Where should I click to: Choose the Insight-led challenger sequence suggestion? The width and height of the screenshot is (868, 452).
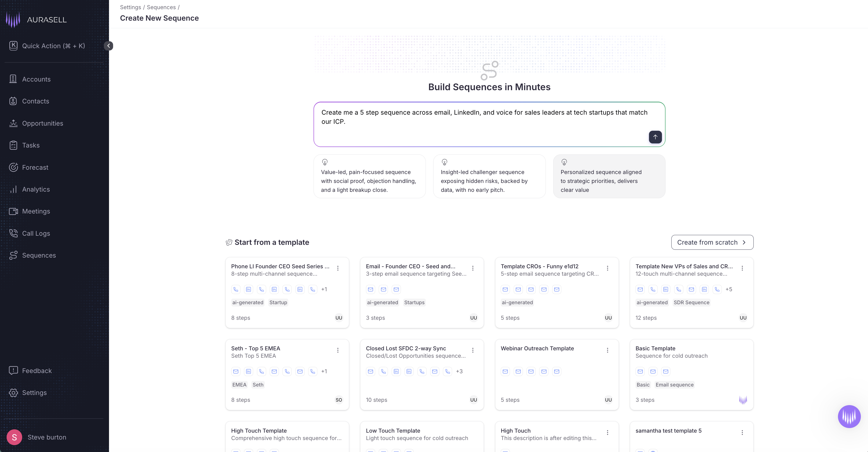(489, 176)
